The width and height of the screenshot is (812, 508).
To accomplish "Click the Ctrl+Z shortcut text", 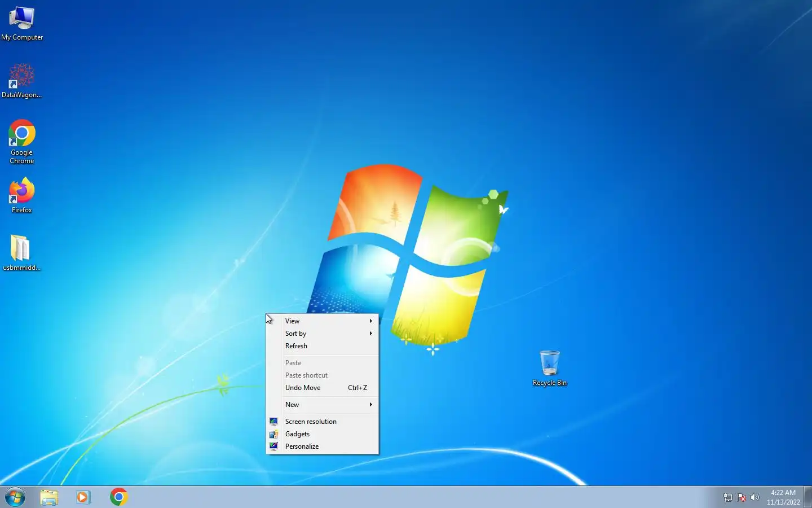I will (x=358, y=388).
